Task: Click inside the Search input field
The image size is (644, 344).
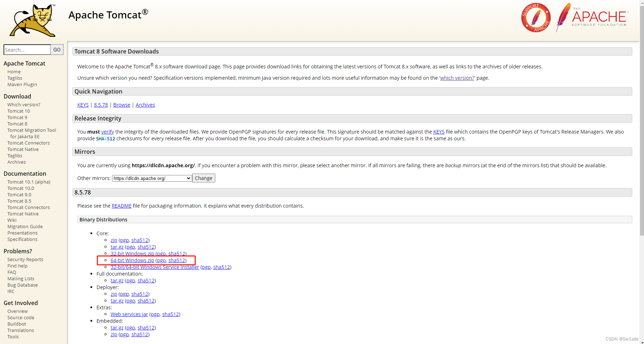Action: click(27, 50)
